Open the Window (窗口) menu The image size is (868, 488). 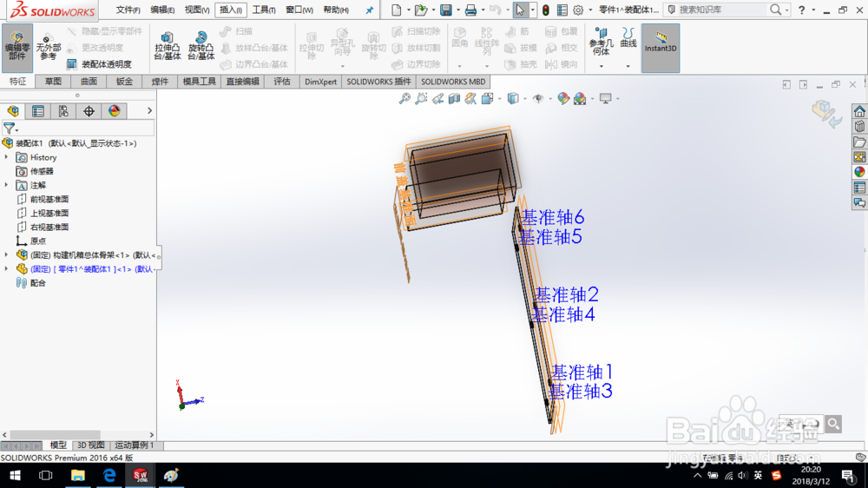click(x=299, y=10)
